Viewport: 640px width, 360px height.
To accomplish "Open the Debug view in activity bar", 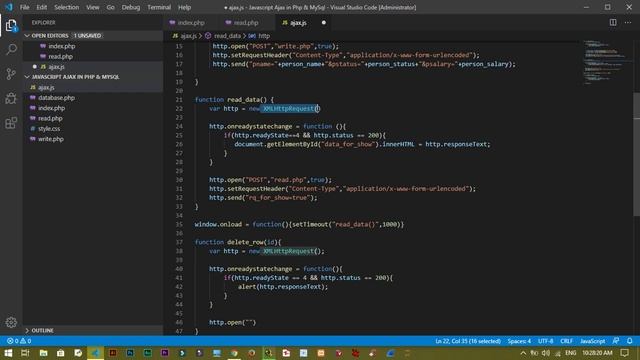I will (x=11, y=98).
